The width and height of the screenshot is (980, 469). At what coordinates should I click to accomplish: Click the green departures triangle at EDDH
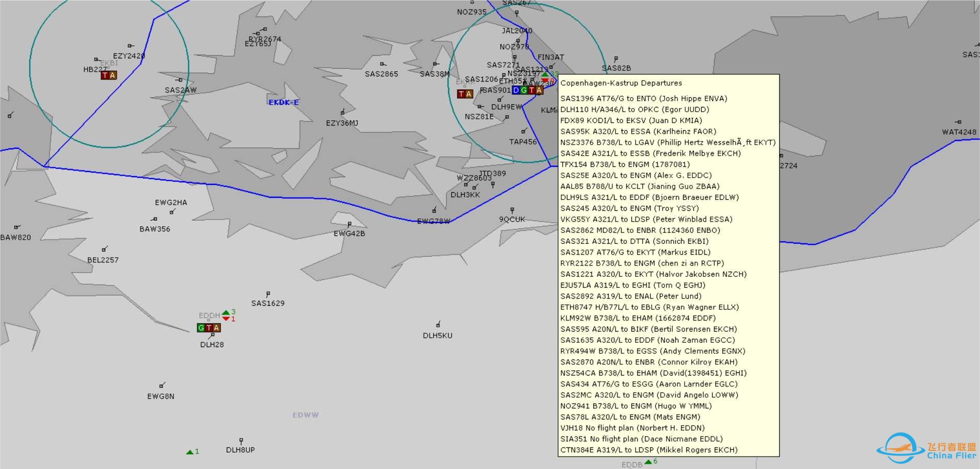pos(226,312)
